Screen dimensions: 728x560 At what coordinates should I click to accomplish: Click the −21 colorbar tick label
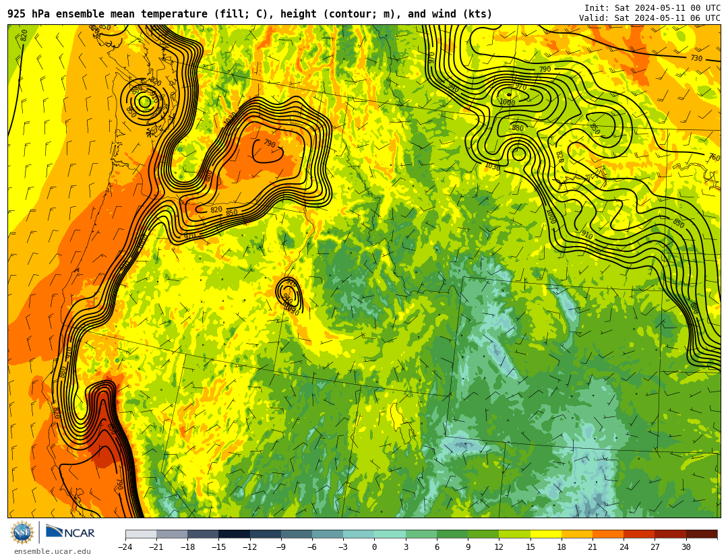pyautogui.click(x=156, y=547)
